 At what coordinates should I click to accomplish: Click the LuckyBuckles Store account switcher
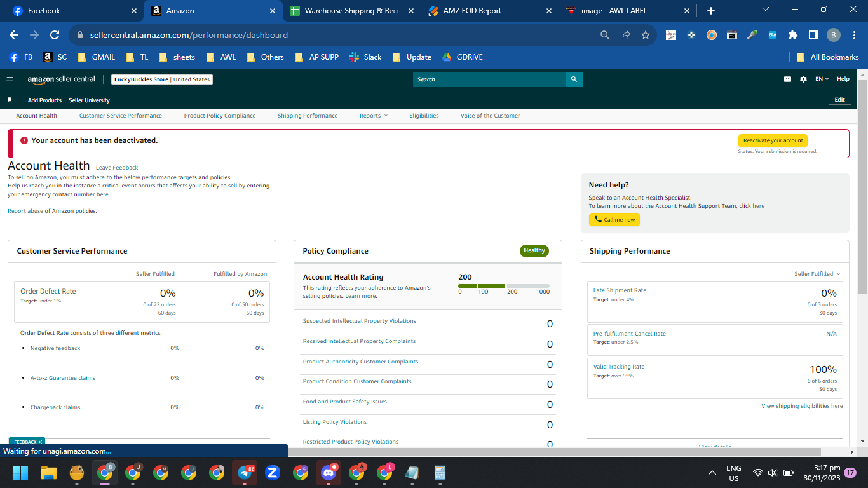tap(162, 79)
